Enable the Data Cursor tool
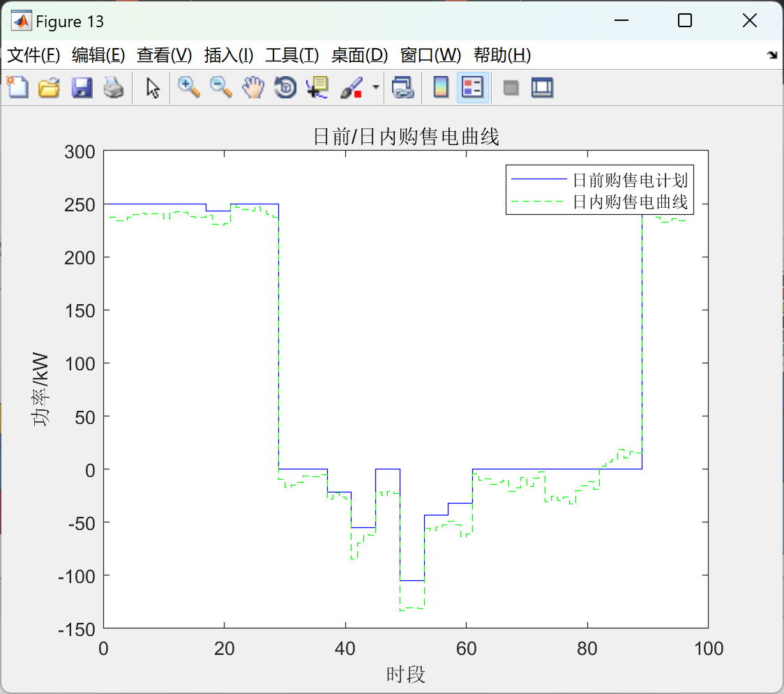 click(x=317, y=87)
